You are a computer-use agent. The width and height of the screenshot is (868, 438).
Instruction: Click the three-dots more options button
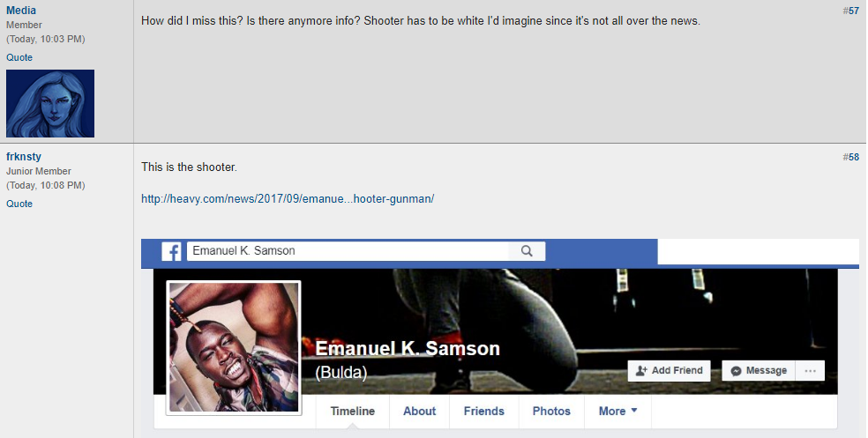pyautogui.click(x=810, y=370)
